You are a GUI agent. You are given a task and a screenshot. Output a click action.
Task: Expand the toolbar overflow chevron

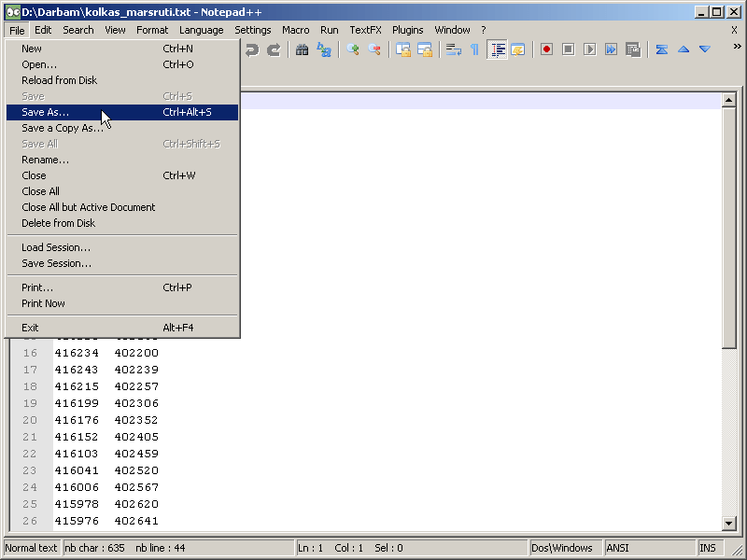pos(737,46)
